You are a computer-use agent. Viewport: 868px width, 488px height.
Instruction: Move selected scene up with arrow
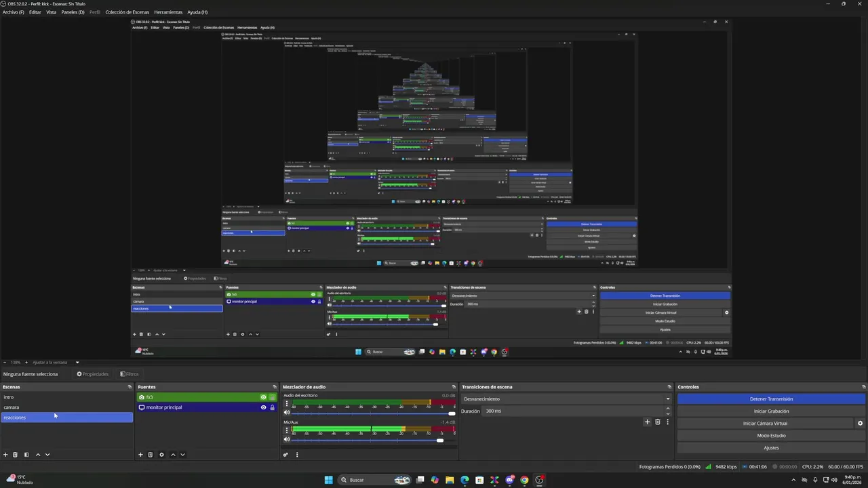tap(38, 455)
